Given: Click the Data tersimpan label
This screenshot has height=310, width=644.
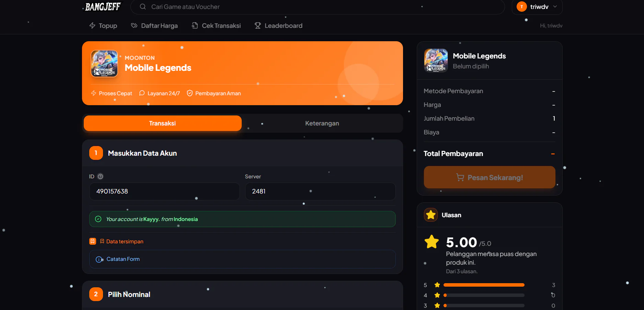Looking at the screenshot, I should click(x=125, y=241).
